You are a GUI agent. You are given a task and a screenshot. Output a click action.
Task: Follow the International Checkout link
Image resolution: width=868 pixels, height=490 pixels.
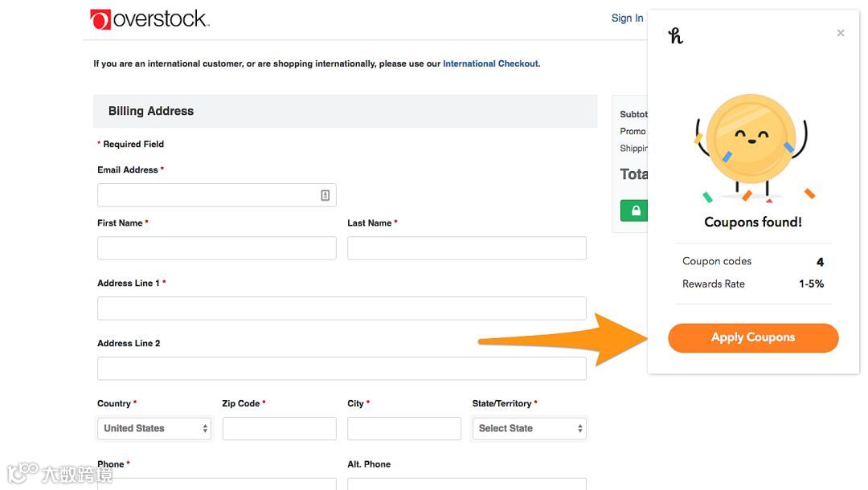(x=490, y=63)
